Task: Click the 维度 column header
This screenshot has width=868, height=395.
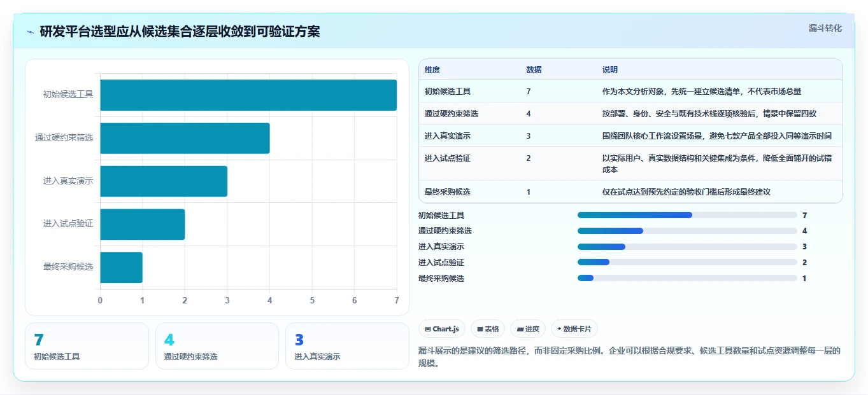Action: click(432, 70)
